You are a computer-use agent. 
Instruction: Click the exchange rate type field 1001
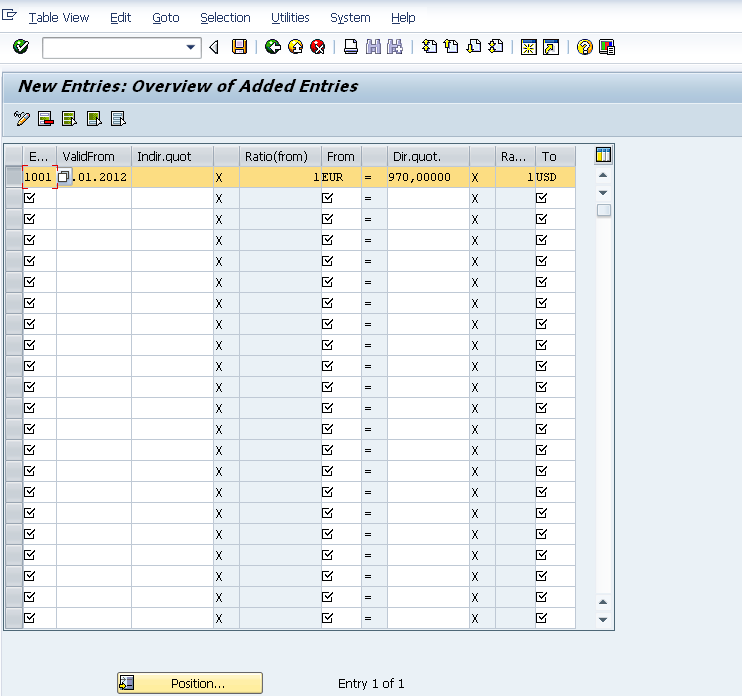pos(39,177)
